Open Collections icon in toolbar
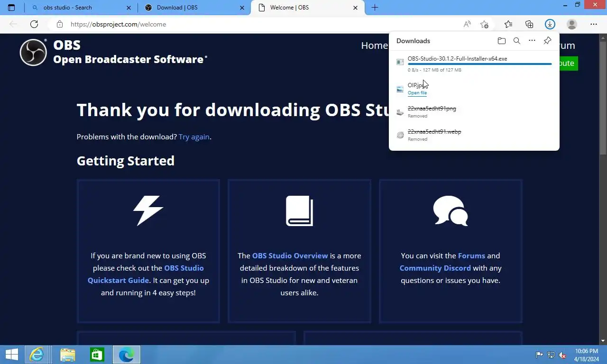 coord(529,24)
